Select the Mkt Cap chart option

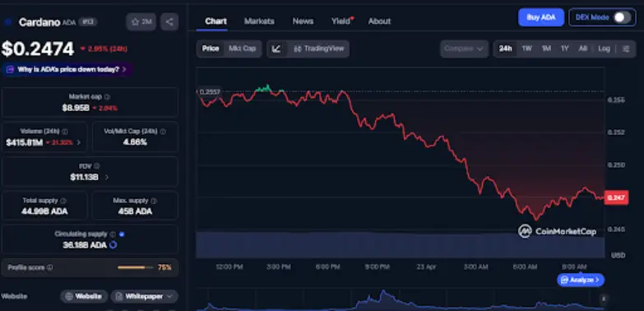click(x=243, y=49)
